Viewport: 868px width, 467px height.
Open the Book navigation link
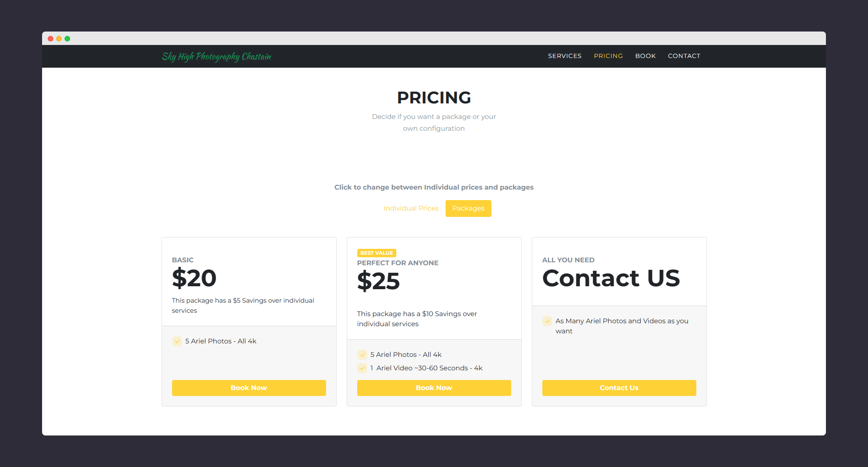click(x=645, y=56)
